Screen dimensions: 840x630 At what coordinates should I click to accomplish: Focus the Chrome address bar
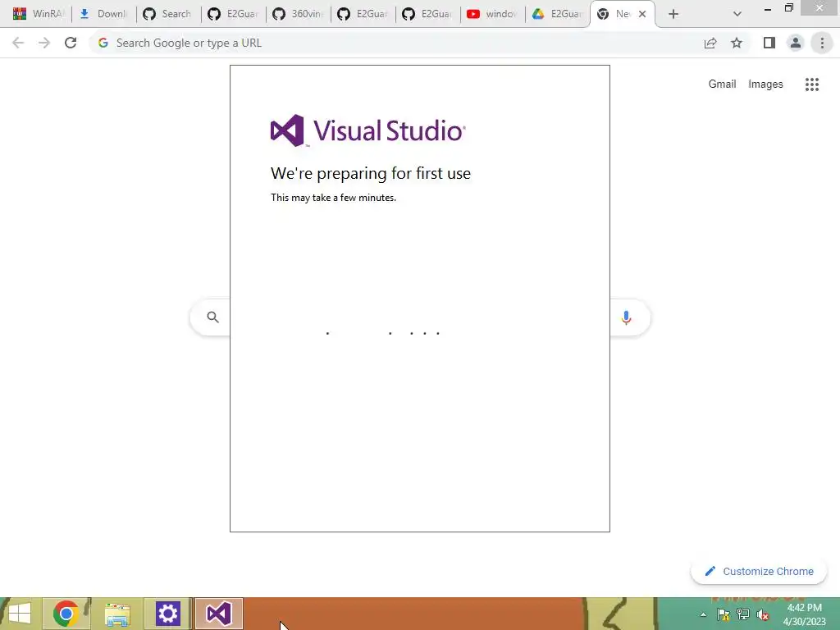396,43
